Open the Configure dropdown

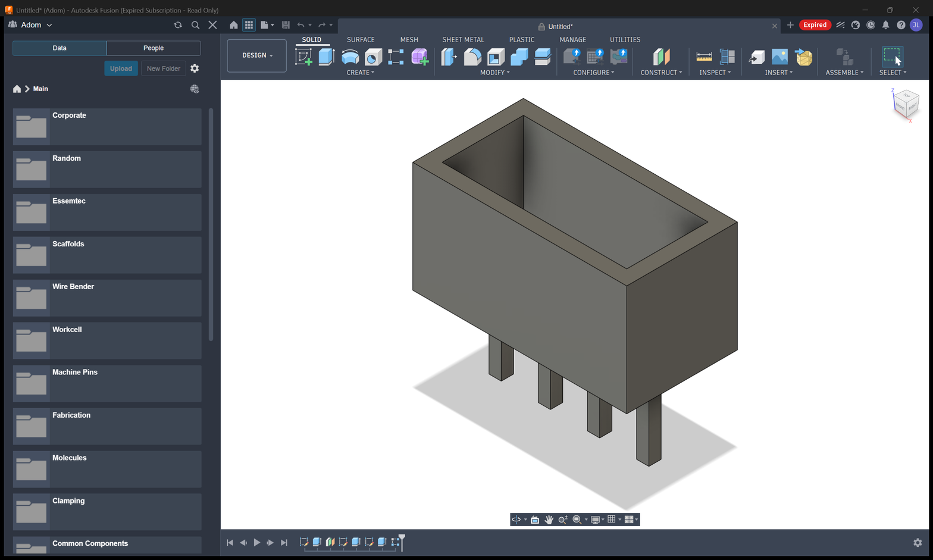(x=594, y=73)
